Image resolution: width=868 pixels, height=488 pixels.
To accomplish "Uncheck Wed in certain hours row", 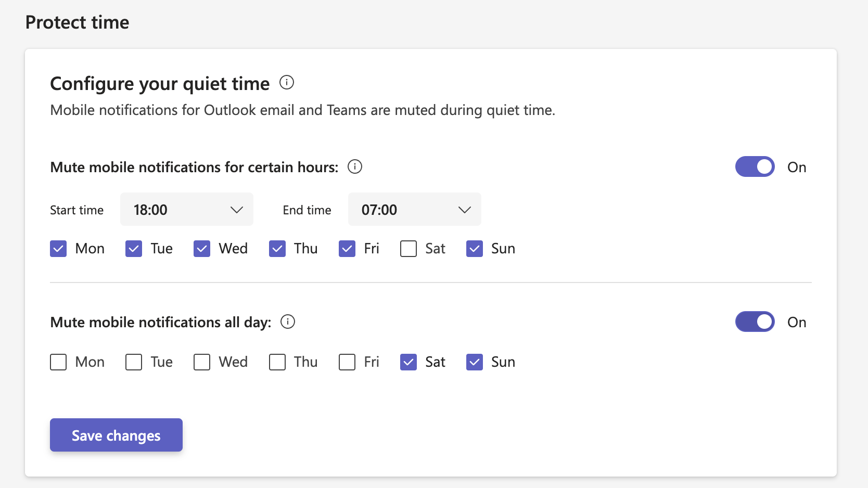I will click(202, 249).
